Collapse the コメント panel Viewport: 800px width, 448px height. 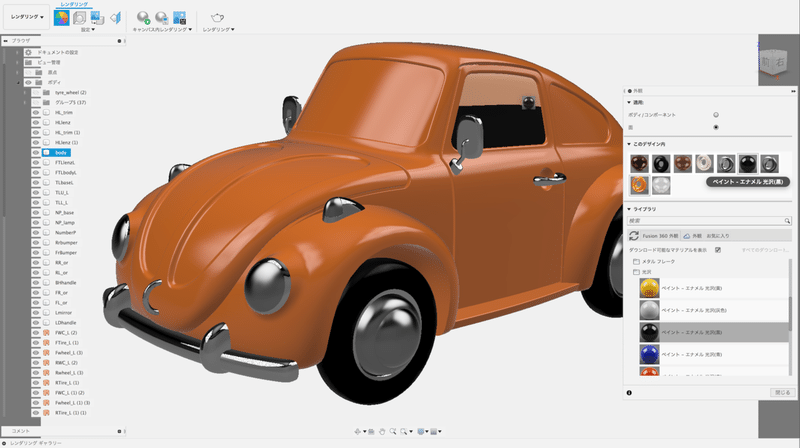pyautogui.click(x=119, y=431)
